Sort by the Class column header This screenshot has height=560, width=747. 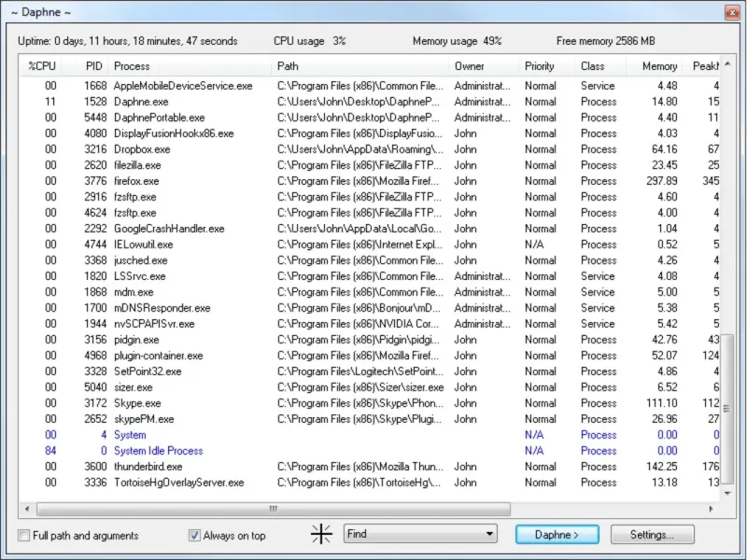pyautogui.click(x=600, y=66)
